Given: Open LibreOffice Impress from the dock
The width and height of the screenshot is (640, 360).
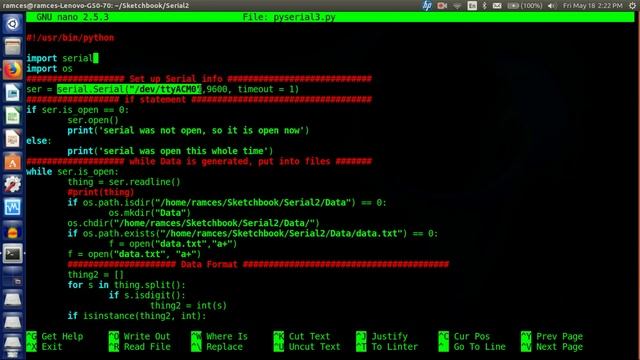Looking at the screenshot, I should pyautogui.click(x=13, y=139).
